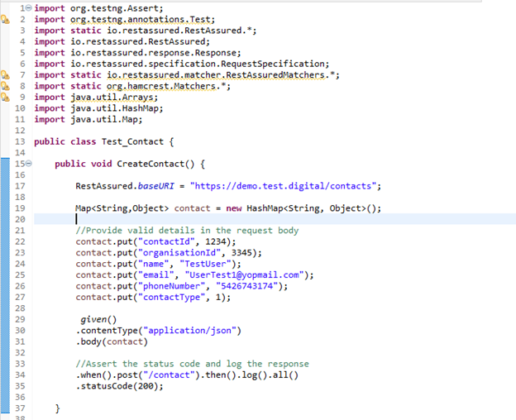The width and height of the screenshot is (516, 420).
Task: Click class name 'Test_Contact'
Action: (132, 141)
